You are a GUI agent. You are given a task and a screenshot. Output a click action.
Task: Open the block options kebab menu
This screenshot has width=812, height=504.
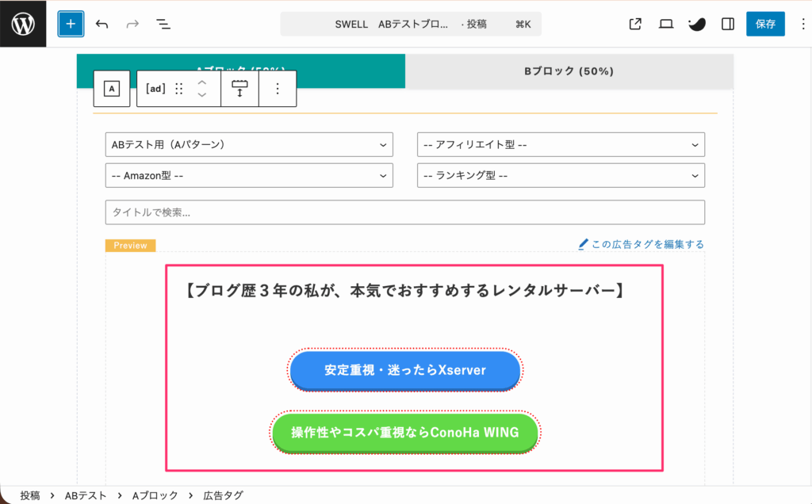coord(277,88)
